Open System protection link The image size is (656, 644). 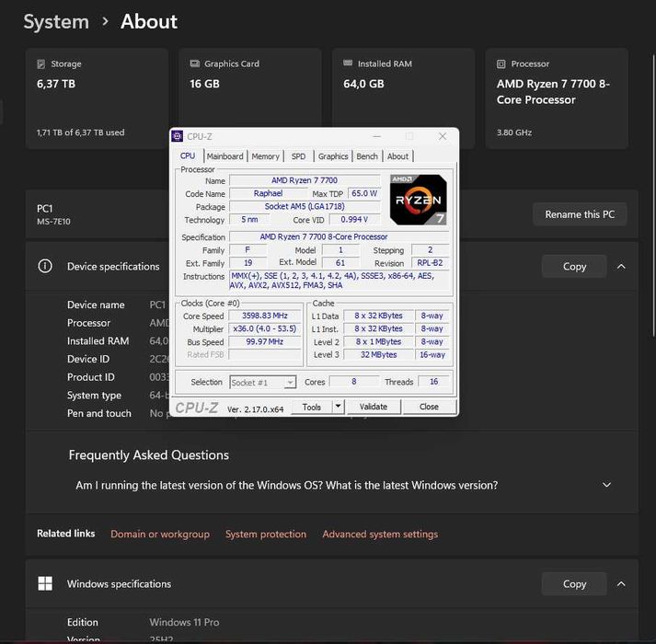click(266, 534)
